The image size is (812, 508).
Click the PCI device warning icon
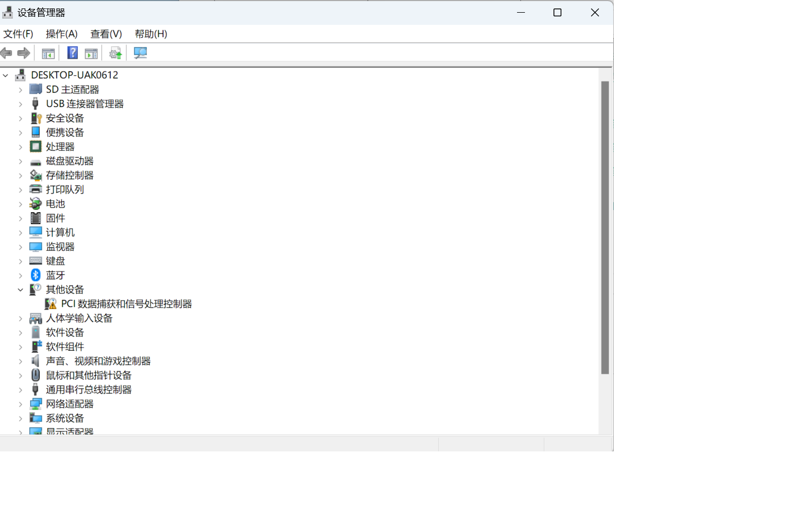(51, 304)
